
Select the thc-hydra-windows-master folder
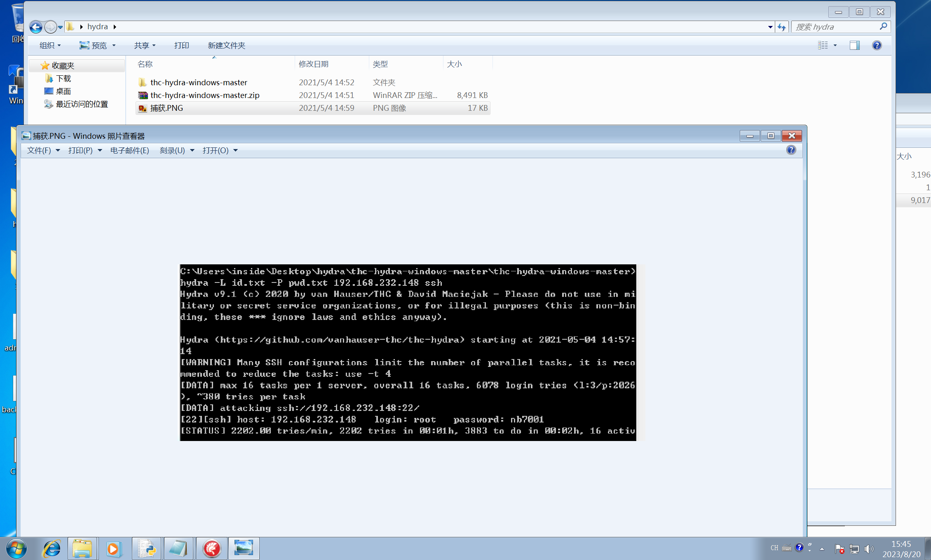coord(199,82)
